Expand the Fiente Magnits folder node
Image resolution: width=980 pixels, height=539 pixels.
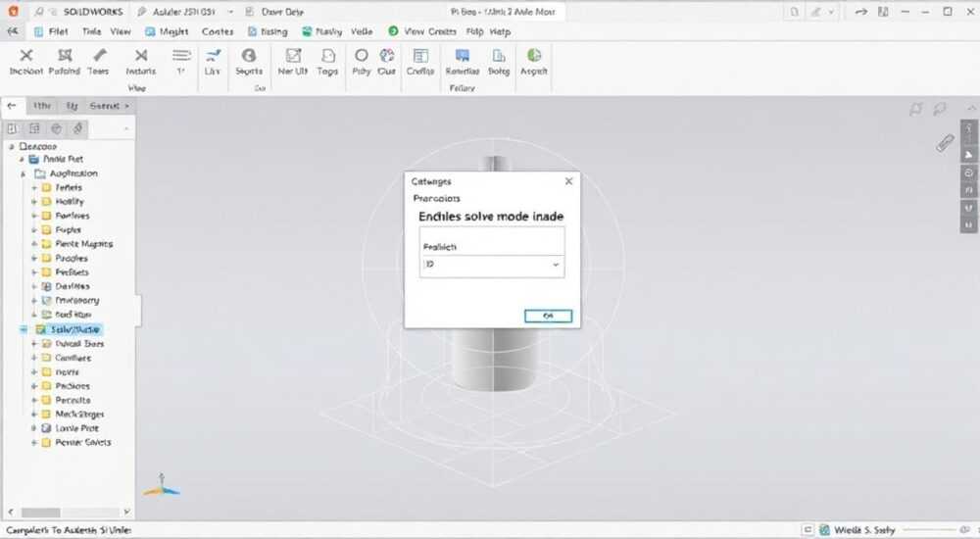coord(34,244)
